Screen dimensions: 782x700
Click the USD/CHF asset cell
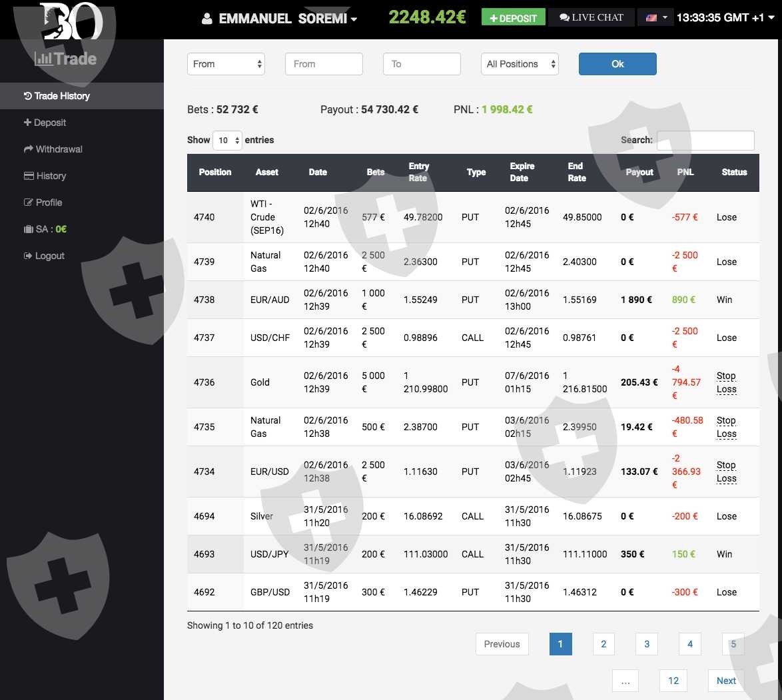(x=270, y=338)
